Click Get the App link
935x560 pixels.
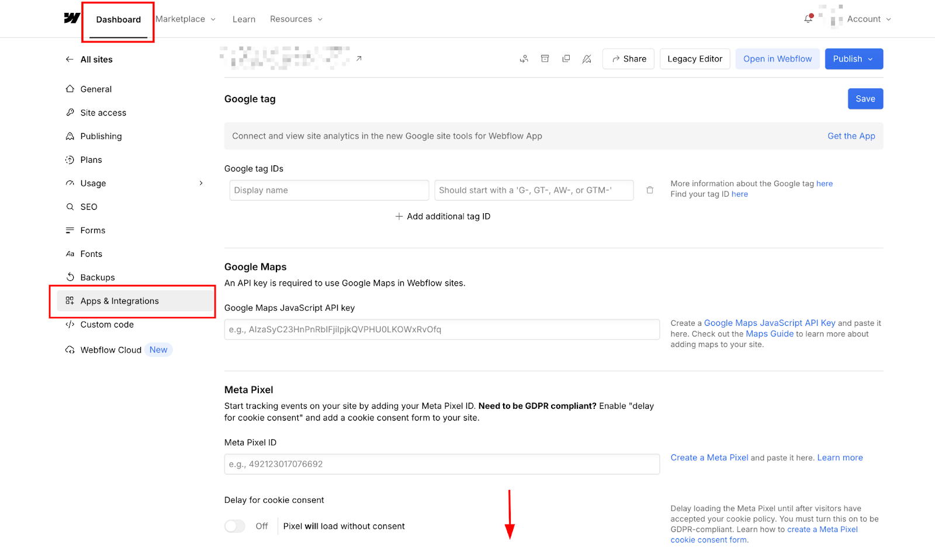pyautogui.click(x=851, y=136)
